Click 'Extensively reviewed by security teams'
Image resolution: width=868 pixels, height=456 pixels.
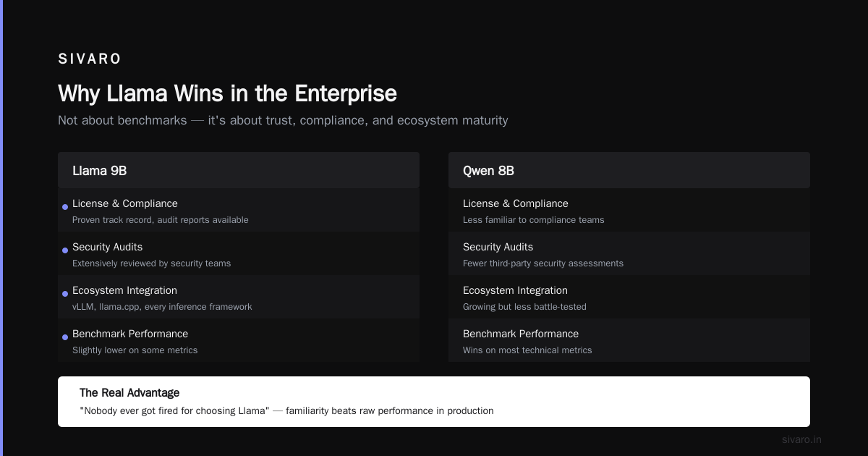point(151,263)
